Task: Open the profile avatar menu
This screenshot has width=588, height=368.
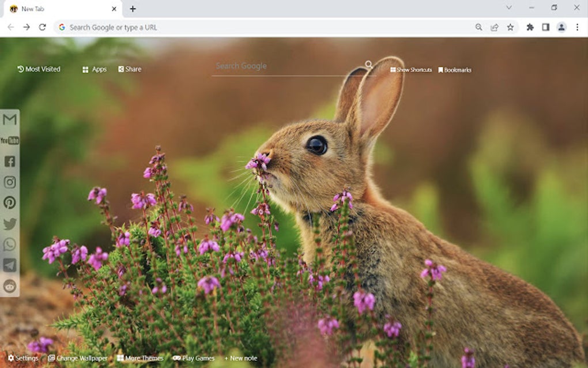Action: coord(561,27)
